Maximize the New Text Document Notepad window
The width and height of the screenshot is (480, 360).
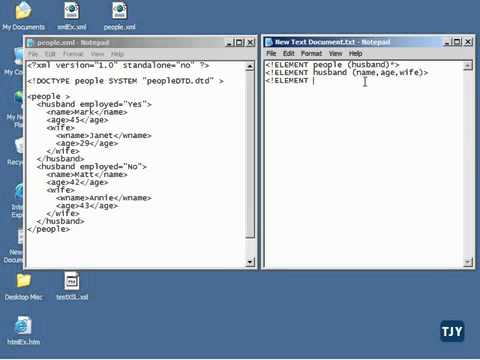[x=457, y=42]
